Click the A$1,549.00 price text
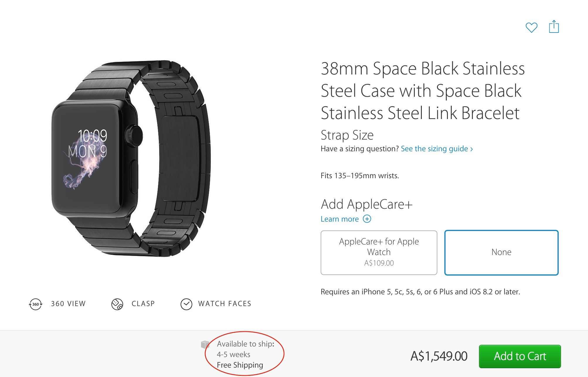 439,356
